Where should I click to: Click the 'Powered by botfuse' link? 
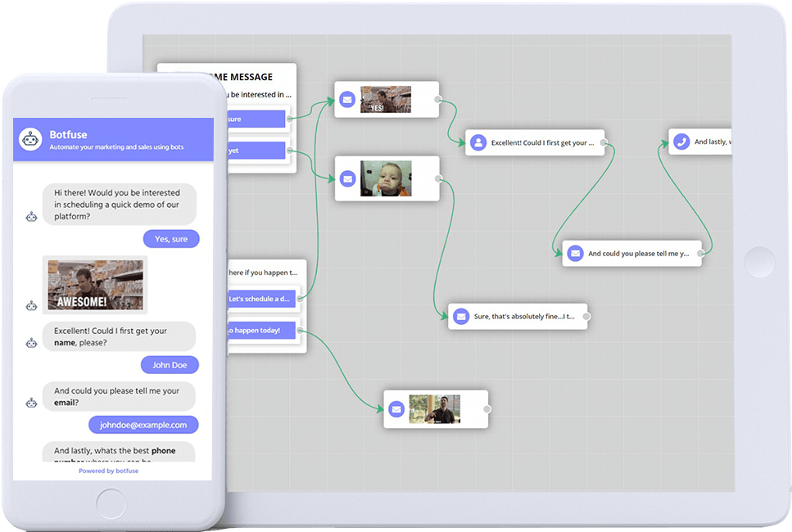pyautogui.click(x=108, y=471)
